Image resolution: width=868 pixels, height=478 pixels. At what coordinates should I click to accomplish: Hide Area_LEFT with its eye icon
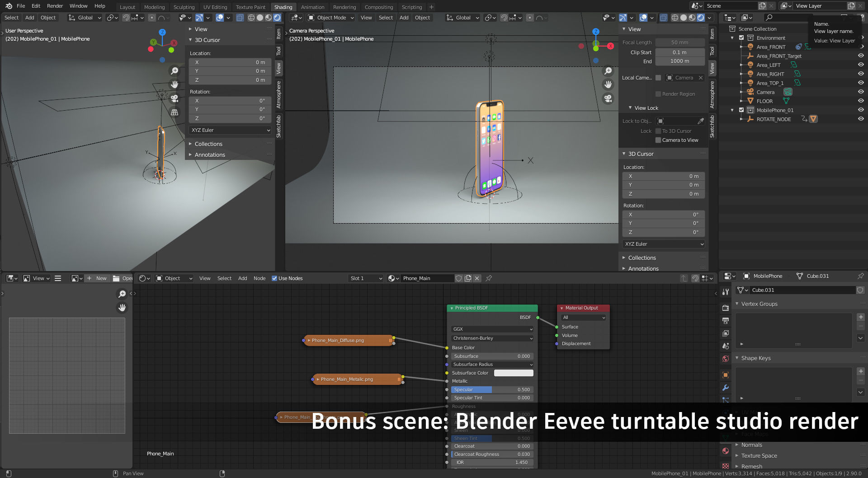861,65
